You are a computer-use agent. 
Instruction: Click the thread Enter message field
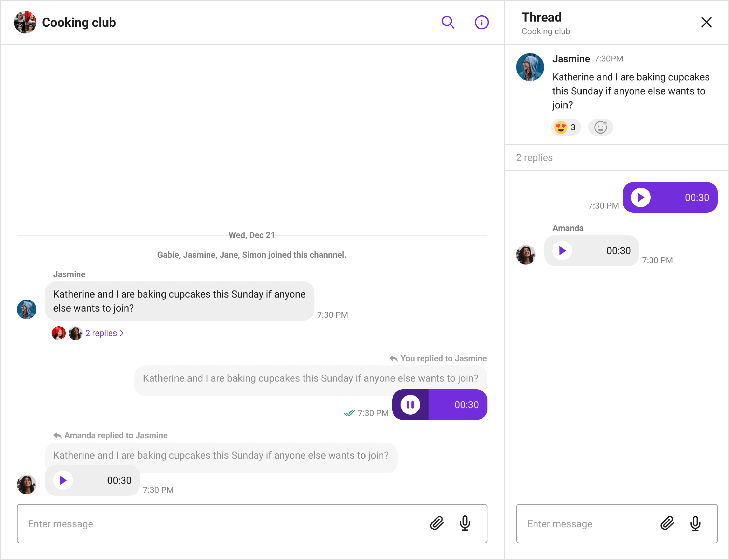(x=616, y=523)
